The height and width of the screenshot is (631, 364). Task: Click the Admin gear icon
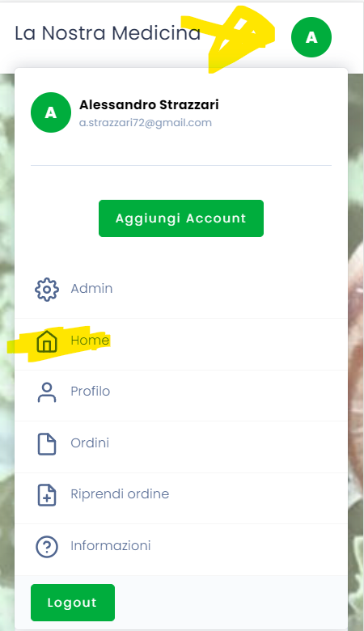pos(47,290)
